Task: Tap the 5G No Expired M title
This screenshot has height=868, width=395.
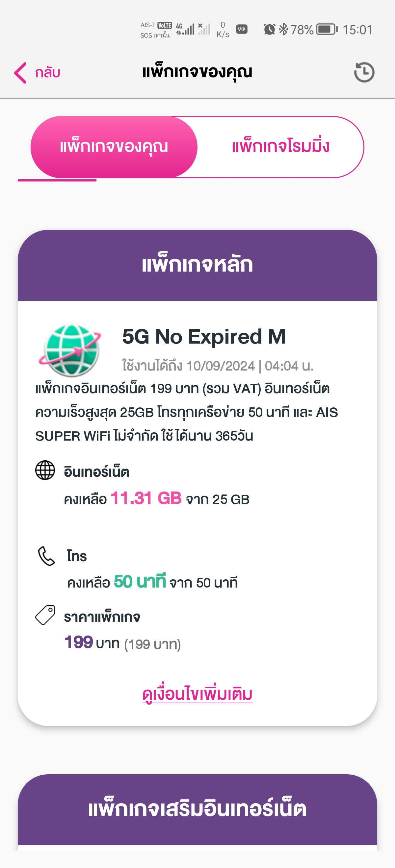Action: (x=204, y=336)
